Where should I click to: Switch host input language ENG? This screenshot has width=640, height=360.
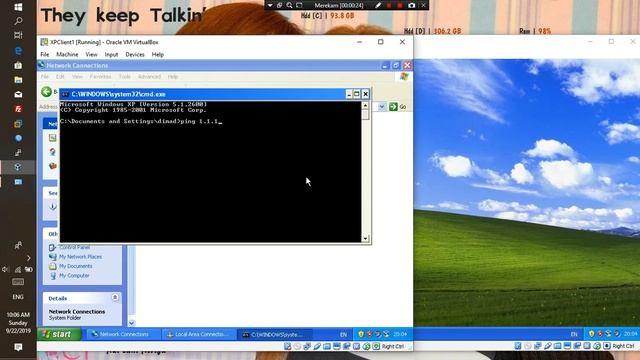[x=18, y=297]
